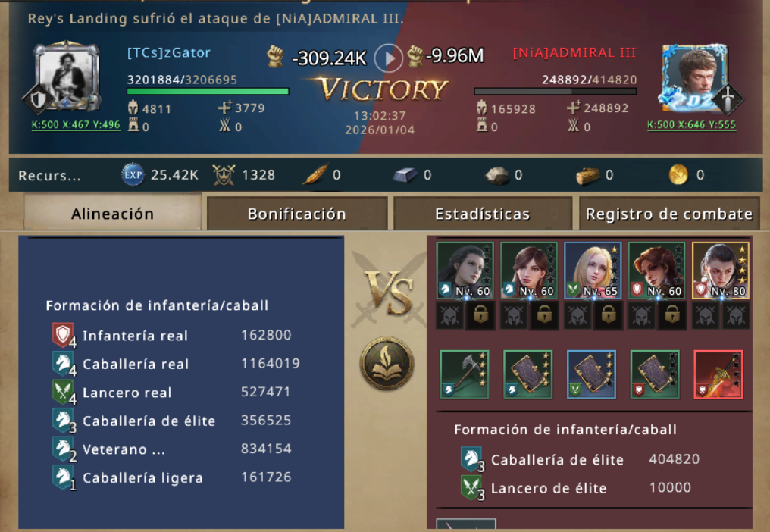Open the first level 60 hero portrait
Screen dimensions: 770x532
point(465,271)
